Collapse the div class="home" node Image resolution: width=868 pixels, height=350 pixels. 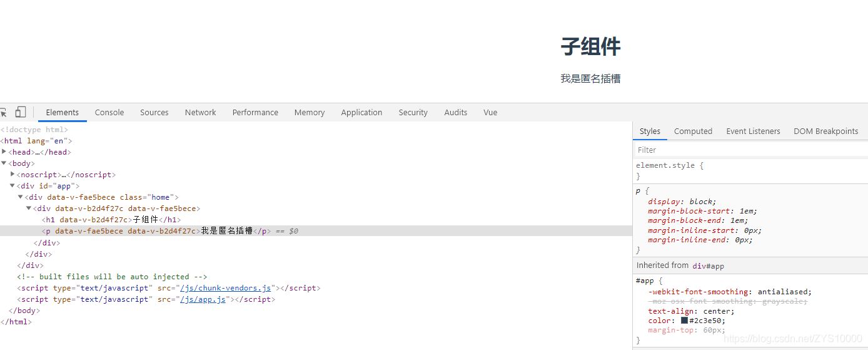pos(21,197)
